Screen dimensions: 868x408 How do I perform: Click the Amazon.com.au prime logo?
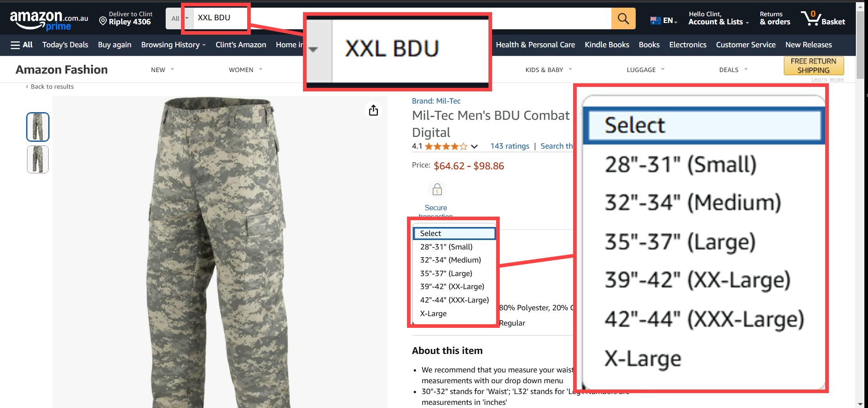(49, 21)
